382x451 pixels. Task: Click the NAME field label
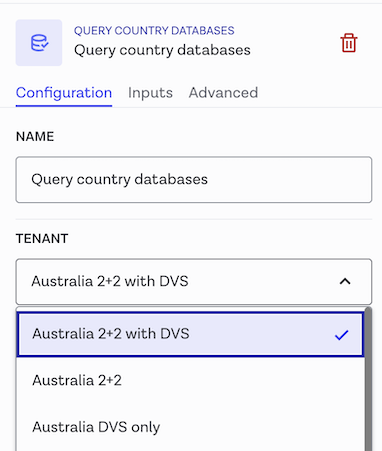[35, 137]
